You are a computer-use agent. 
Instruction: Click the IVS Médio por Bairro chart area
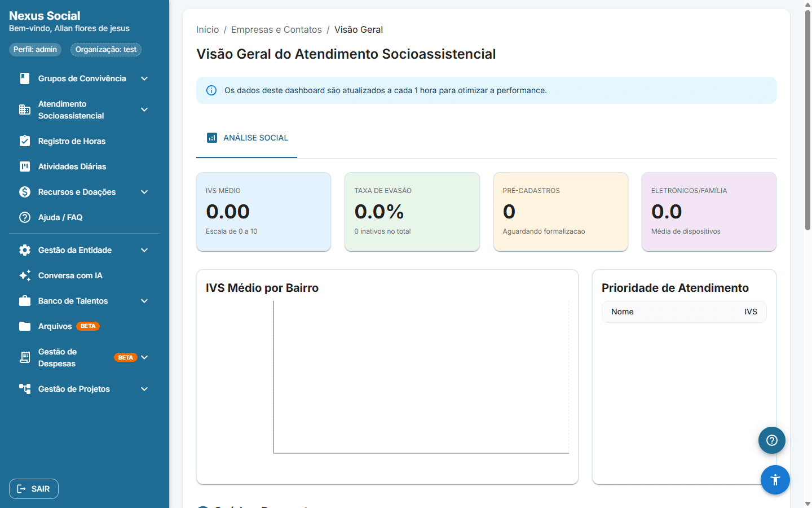421,377
